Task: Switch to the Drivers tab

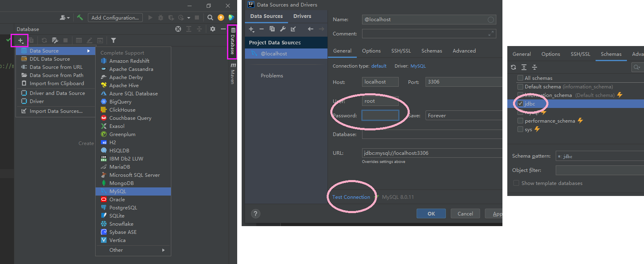Action: click(302, 16)
